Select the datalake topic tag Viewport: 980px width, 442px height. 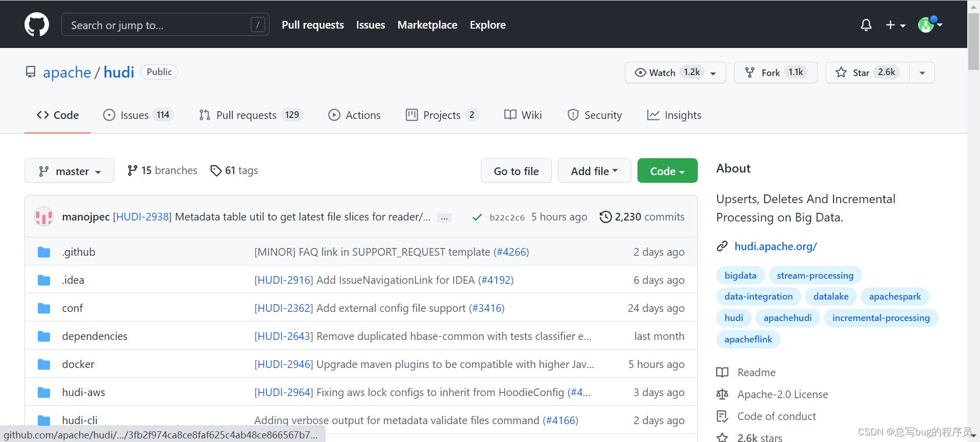click(x=830, y=297)
